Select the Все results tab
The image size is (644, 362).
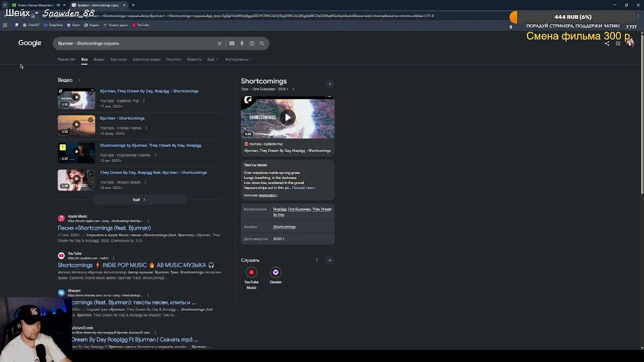click(x=85, y=59)
